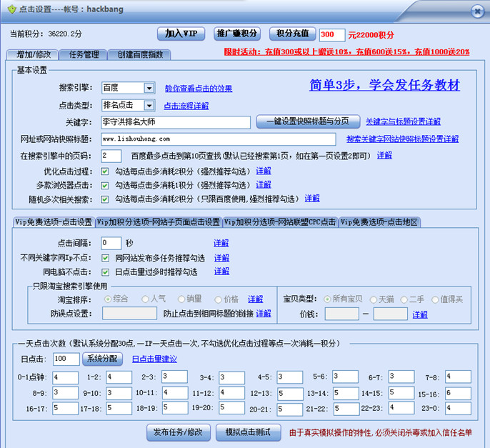490x448 pixels.
Task: Toggle 不同关键字同Ip不点 checkbox
Action: point(106,258)
